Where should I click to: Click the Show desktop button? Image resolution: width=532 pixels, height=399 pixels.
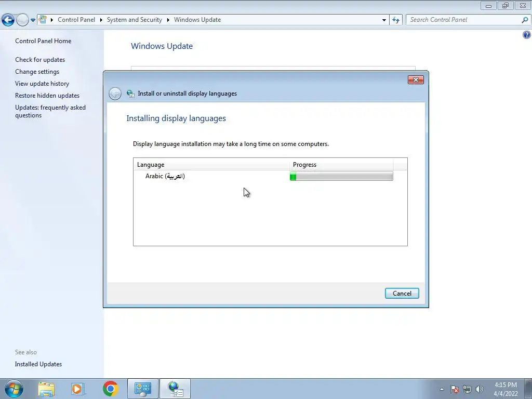point(528,389)
